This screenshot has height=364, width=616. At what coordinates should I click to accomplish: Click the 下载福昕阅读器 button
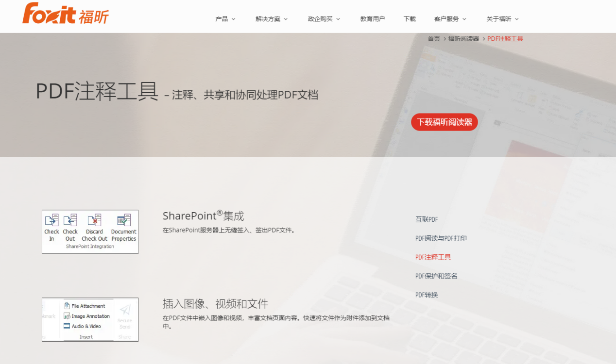click(445, 122)
